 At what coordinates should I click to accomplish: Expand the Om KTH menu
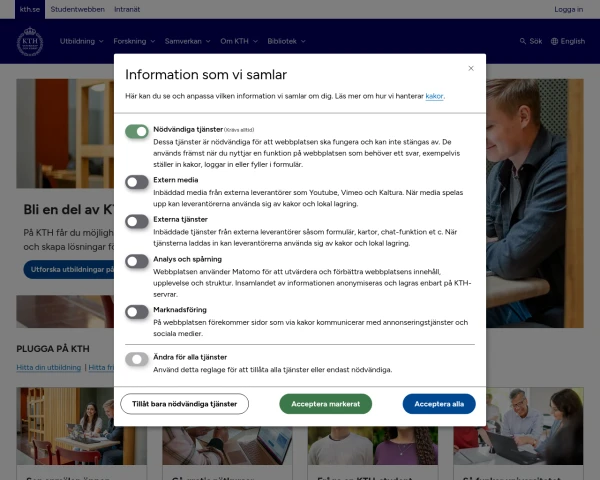[239, 41]
